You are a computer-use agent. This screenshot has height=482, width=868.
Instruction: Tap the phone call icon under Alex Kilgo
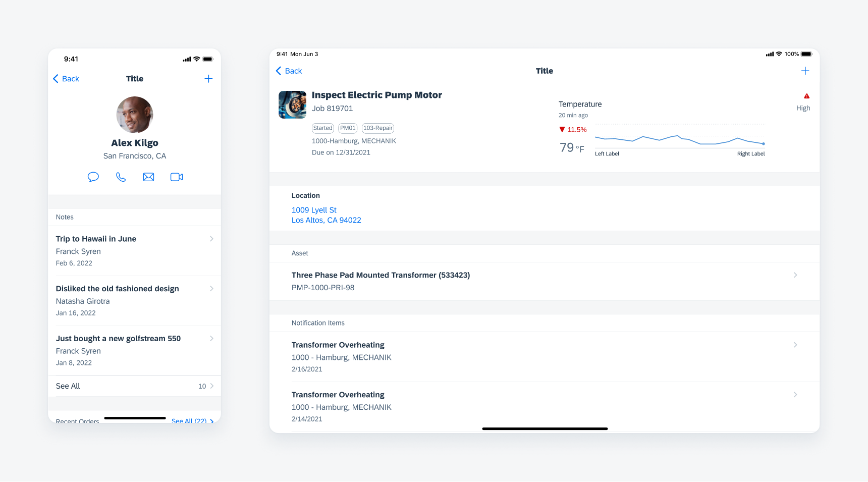[x=121, y=177]
